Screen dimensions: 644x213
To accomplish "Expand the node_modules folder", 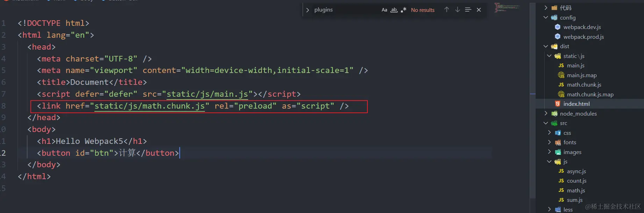I will (x=546, y=113).
